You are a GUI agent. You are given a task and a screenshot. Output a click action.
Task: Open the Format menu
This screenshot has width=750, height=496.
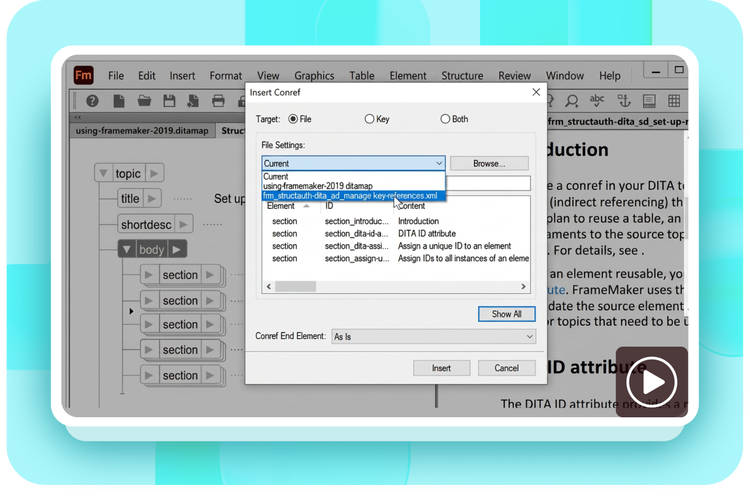pyautogui.click(x=226, y=76)
